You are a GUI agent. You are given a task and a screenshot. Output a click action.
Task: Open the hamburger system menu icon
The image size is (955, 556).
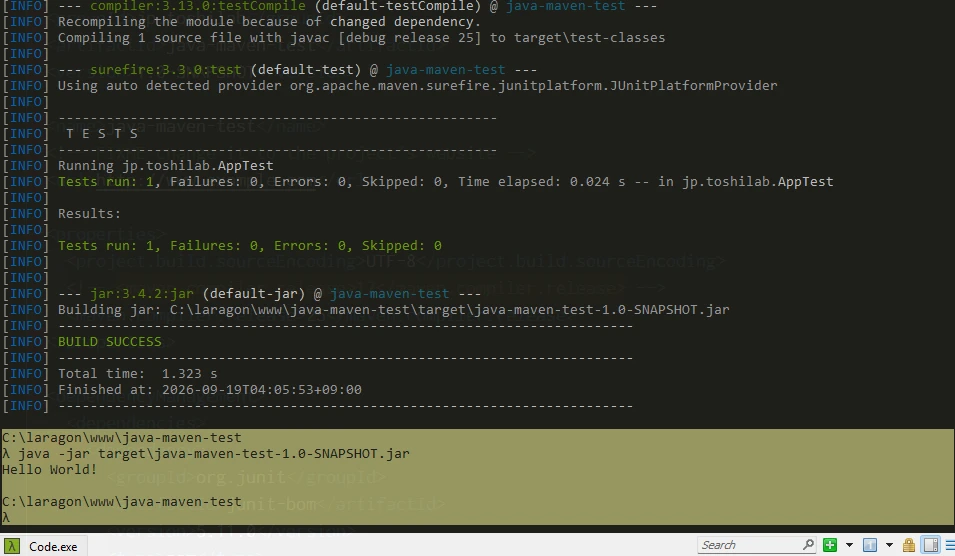[x=950, y=545]
